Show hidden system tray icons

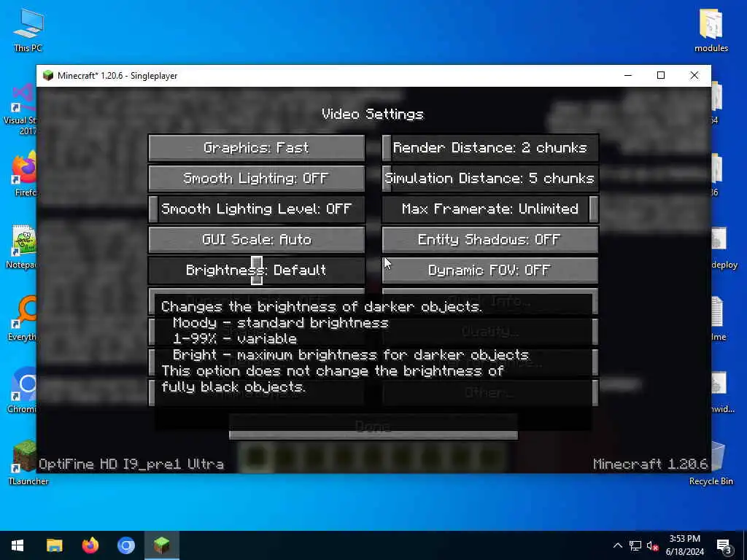coord(617,545)
